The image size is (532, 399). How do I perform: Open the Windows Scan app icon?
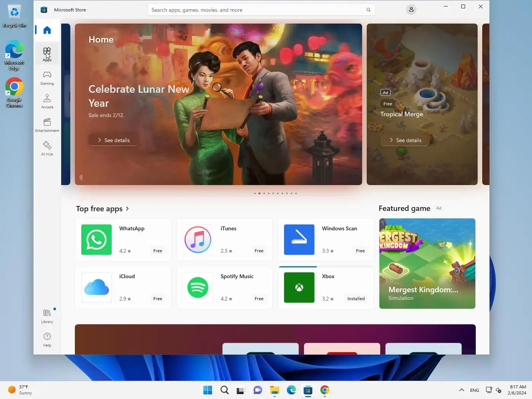(x=299, y=239)
